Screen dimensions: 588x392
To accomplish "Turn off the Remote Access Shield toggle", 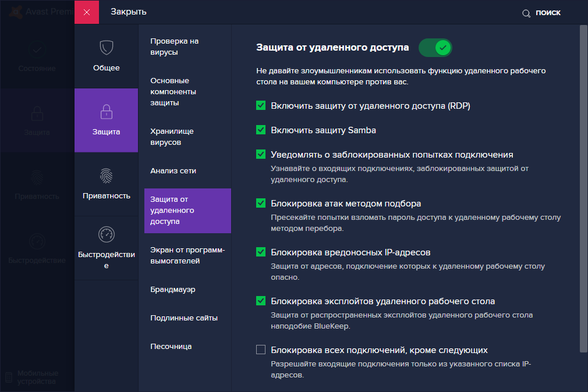I will [435, 47].
